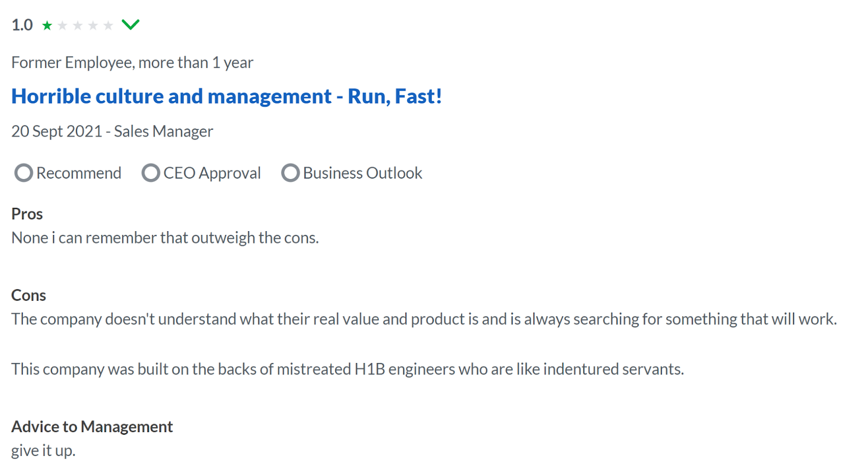868x464 pixels.
Task: Expand the rating breakdown with the green chevron
Action: tap(131, 24)
